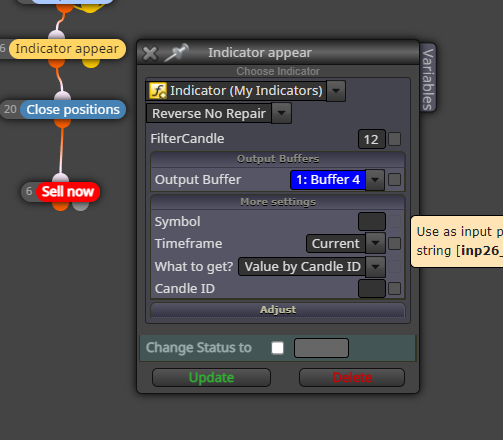Enable the Change Status to checkbox
Viewport: 503px width, 440px height.
coord(278,348)
